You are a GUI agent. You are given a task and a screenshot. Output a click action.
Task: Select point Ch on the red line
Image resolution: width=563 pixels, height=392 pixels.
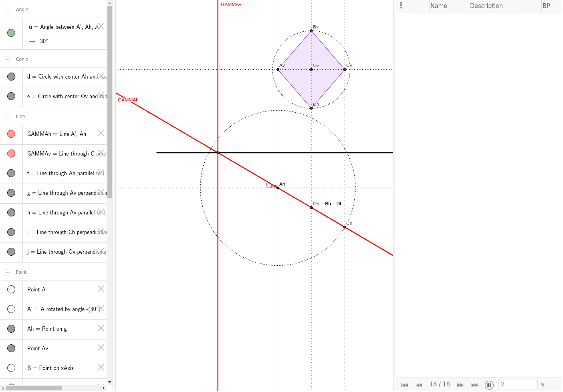345,227
